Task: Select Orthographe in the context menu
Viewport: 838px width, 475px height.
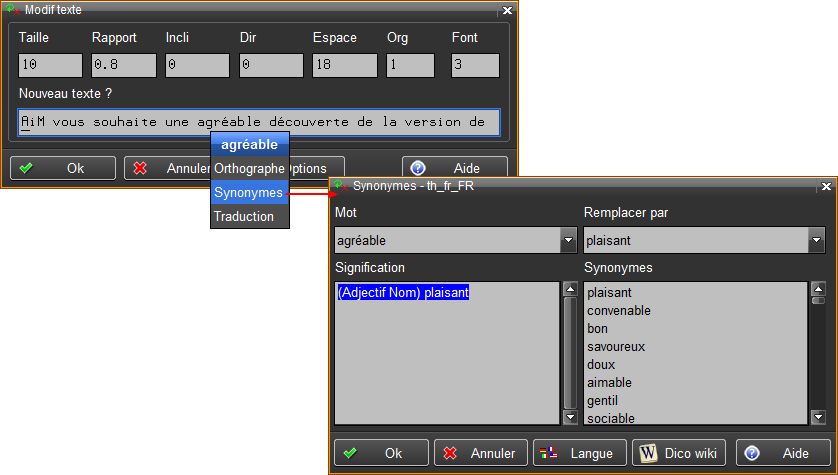Action: pos(249,168)
